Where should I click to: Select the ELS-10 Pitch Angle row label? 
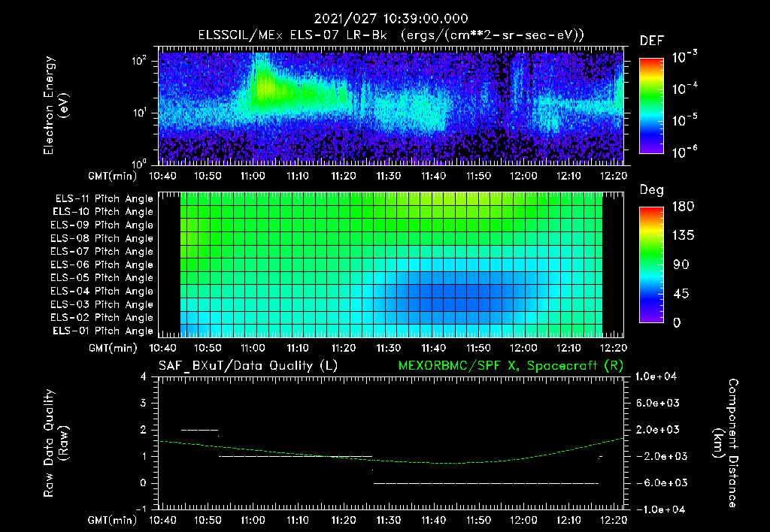[x=103, y=212]
